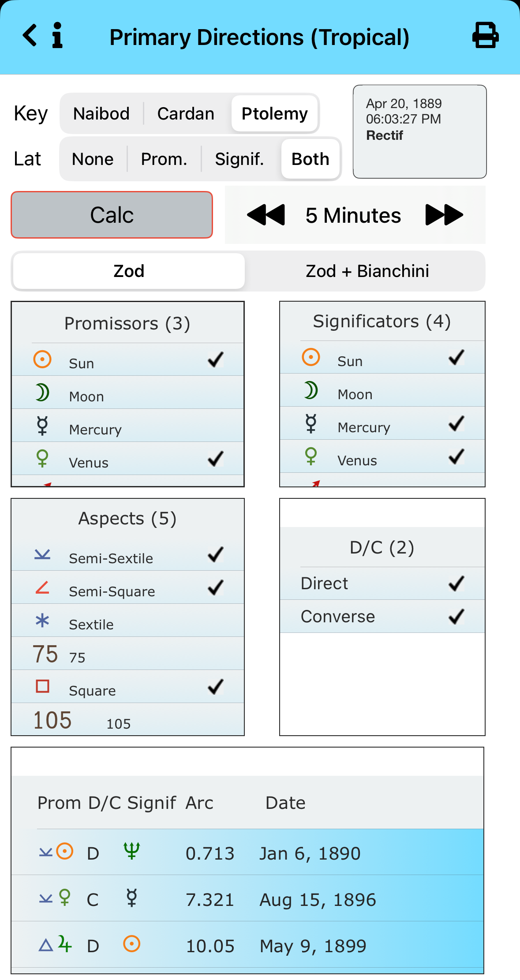Click the Sextile asterisk icon

pyautogui.click(x=42, y=621)
